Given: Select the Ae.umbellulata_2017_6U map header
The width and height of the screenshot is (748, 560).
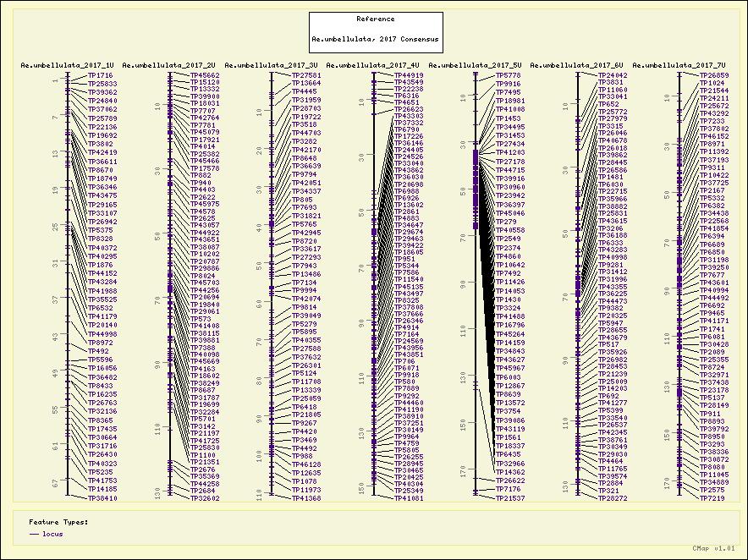Looking at the screenshot, I should click(x=577, y=65).
